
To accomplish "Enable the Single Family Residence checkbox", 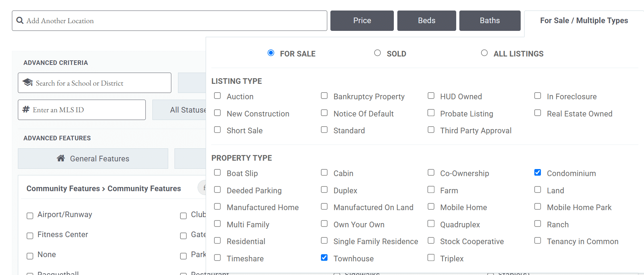I will click(x=324, y=241).
